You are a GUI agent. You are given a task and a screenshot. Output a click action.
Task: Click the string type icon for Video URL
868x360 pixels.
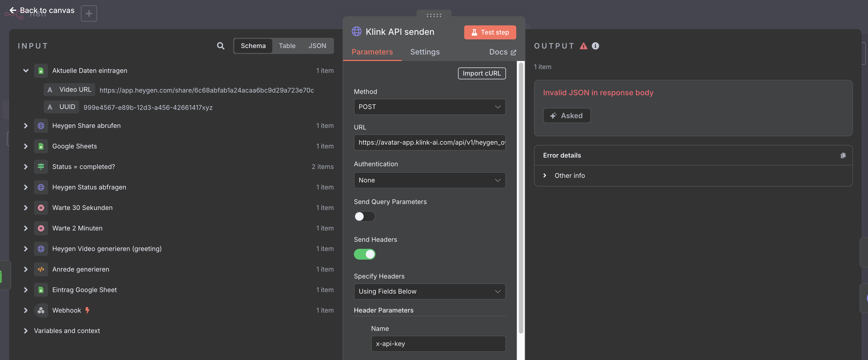[x=50, y=90]
